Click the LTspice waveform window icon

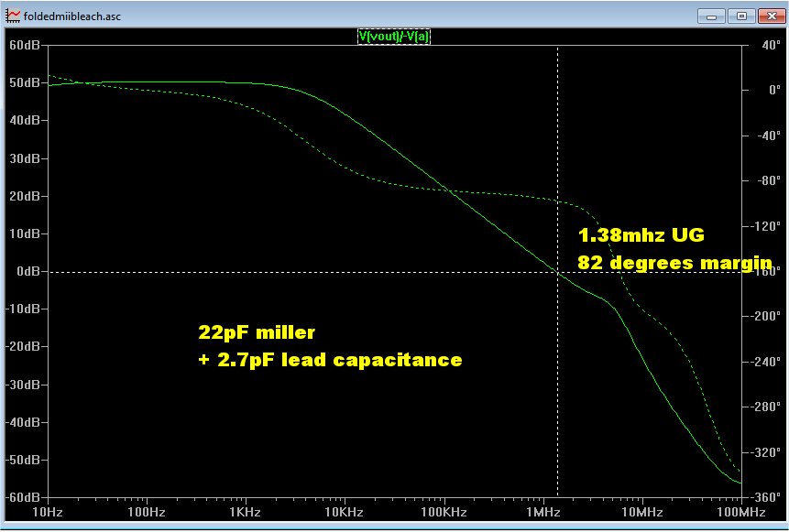click(13, 16)
